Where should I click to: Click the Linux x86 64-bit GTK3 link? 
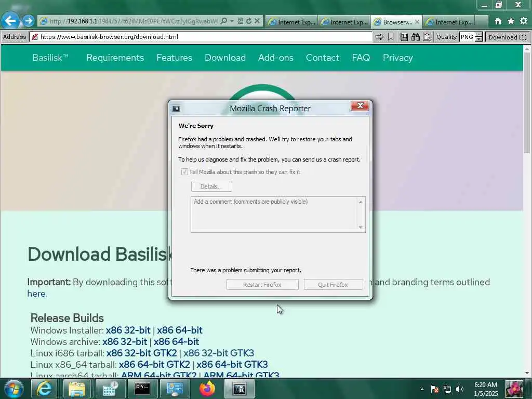(232, 364)
